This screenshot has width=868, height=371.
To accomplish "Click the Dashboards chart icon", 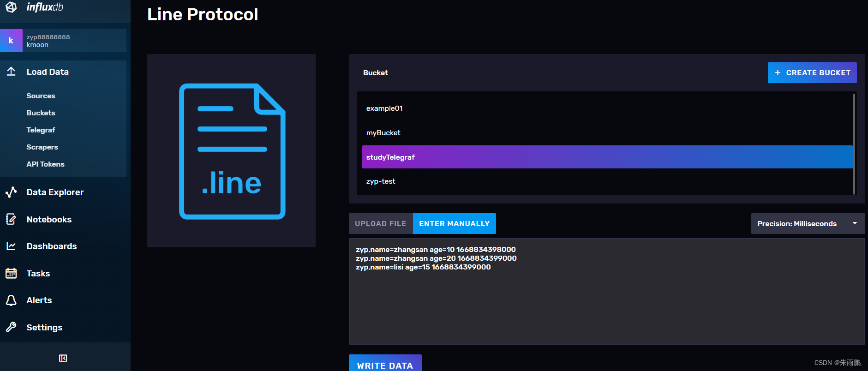I will [x=11, y=246].
